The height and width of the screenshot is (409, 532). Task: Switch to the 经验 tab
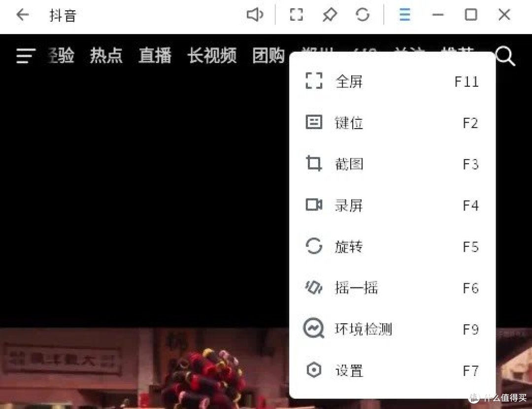(x=61, y=55)
